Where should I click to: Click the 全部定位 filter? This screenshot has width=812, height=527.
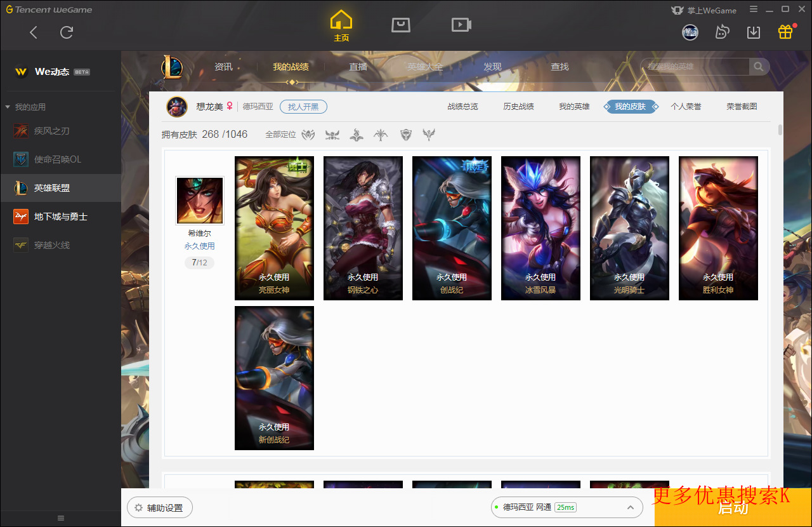click(x=280, y=135)
